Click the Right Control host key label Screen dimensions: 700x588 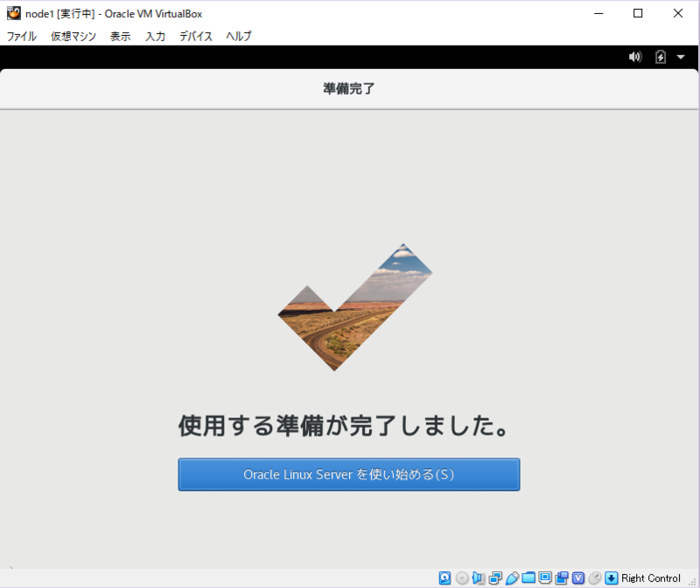click(x=650, y=578)
